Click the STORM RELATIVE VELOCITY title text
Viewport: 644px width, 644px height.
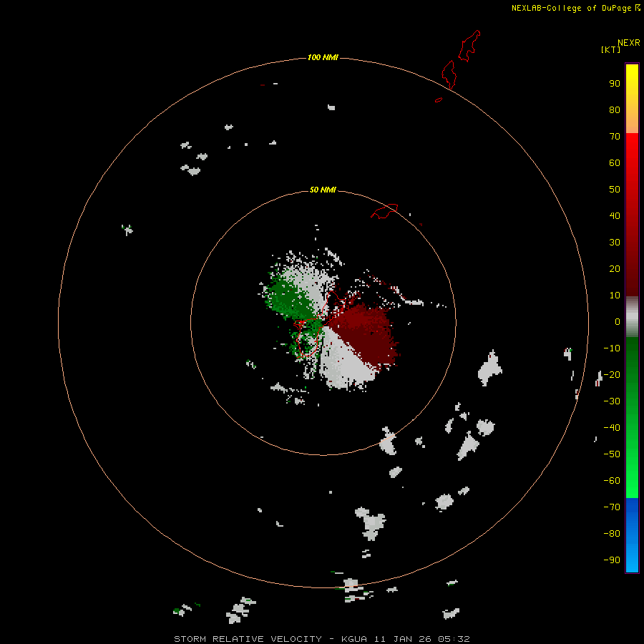pyautogui.click(x=248, y=639)
